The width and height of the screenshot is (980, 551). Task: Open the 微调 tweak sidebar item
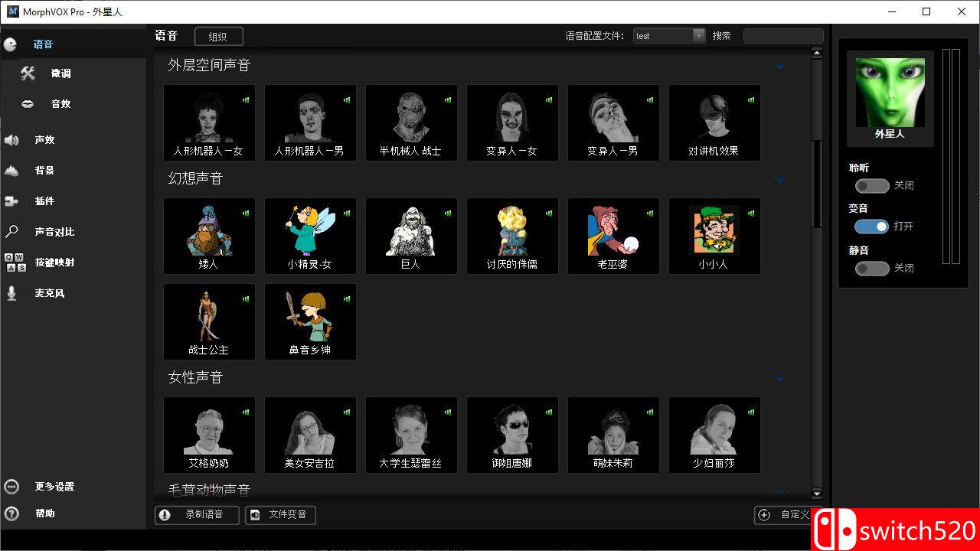click(x=60, y=73)
